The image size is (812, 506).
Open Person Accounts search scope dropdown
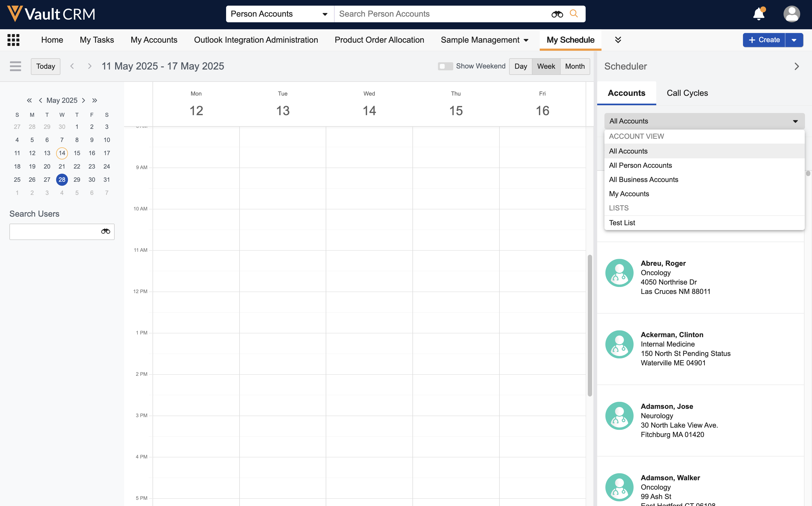tap(280, 14)
